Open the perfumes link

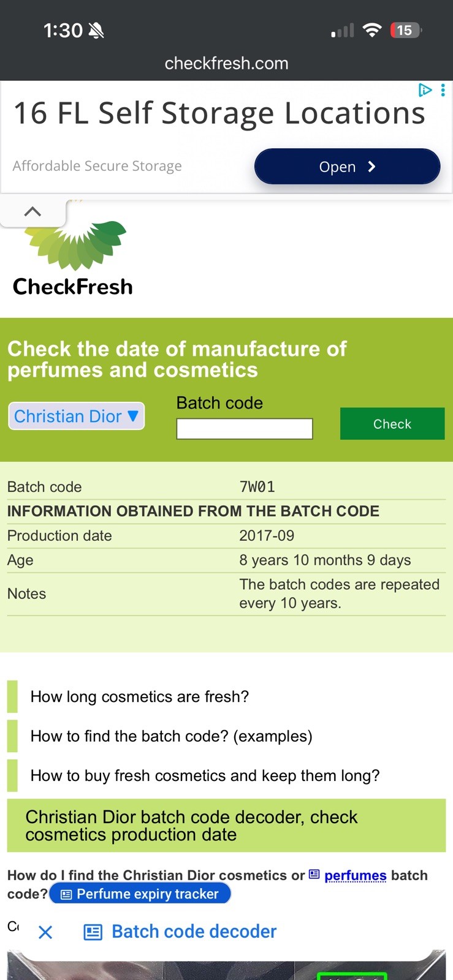pos(356,875)
